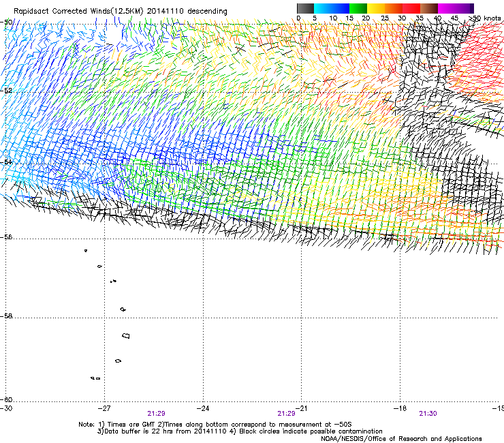This screenshot has width=504, height=443.
Task: Click the purple '21:30' time label
Action: 428,414
